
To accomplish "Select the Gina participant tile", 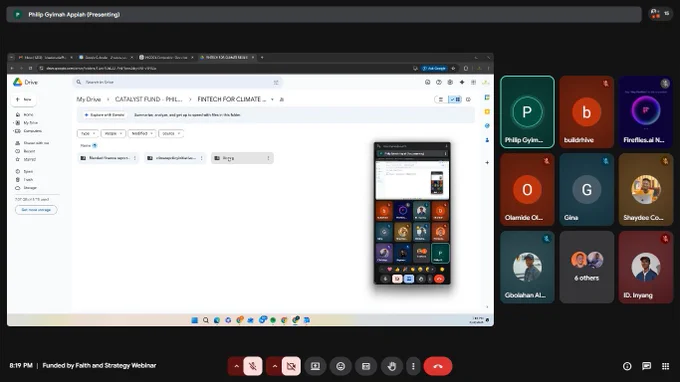I will 586,189.
